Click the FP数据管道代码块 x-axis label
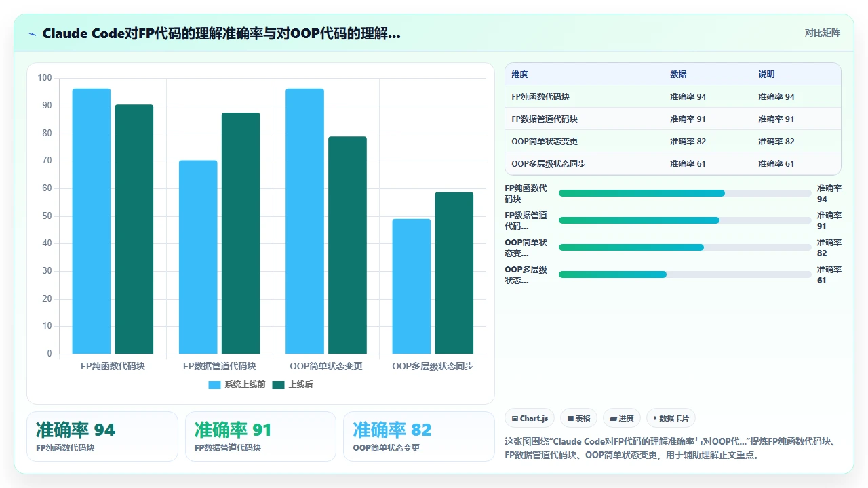The width and height of the screenshot is (868, 488). click(x=220, y=366)
